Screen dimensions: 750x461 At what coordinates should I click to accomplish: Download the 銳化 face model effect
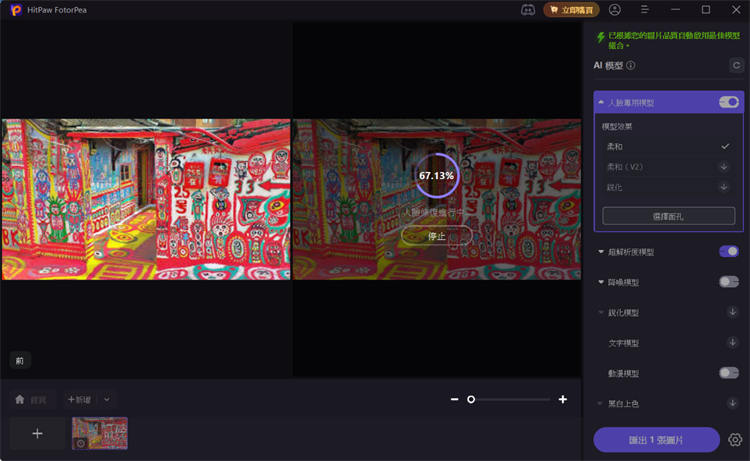tap(724, 187)
